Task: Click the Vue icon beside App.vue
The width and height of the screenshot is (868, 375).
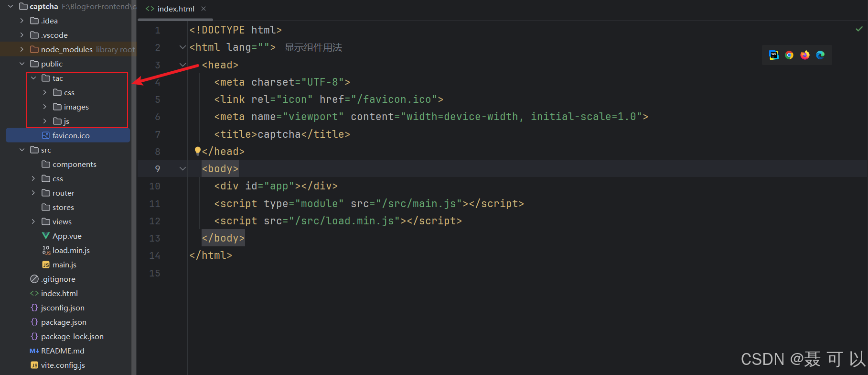Action: click(x=46, y=236)
